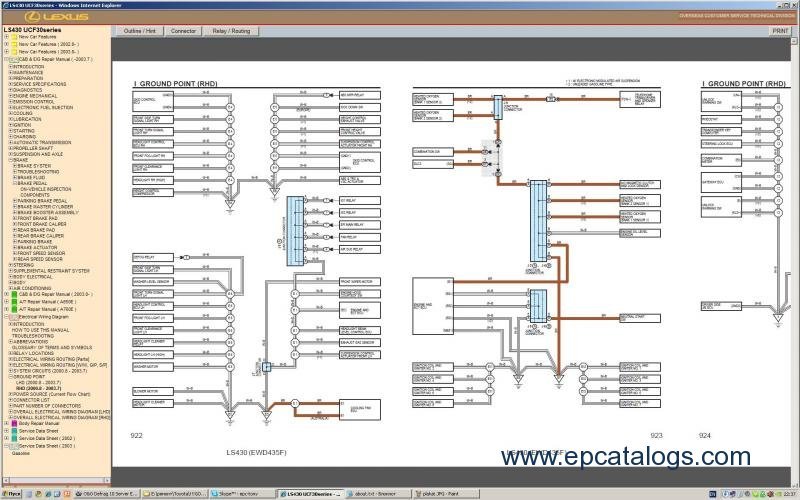Viewport: 800px width, 500px height.
Task: Select AUTOMATIC TRANSMISSION tree entry
Action: coord(42,143)
